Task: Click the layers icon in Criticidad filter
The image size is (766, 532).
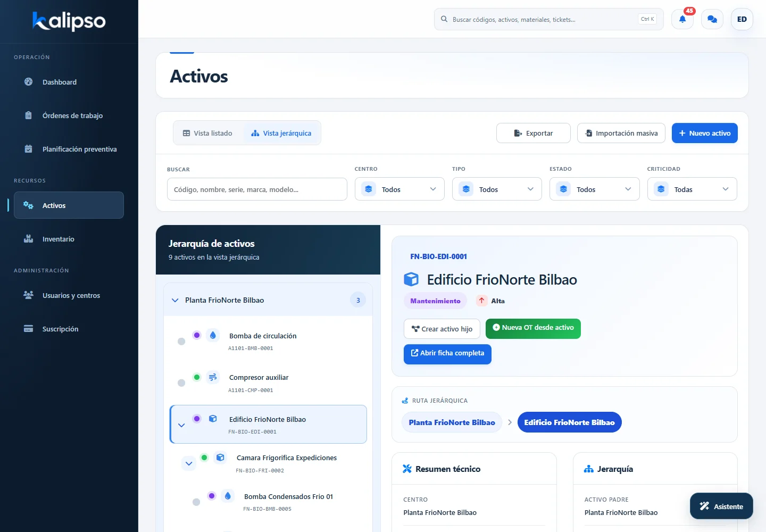Action: click(x=661, y=189)
